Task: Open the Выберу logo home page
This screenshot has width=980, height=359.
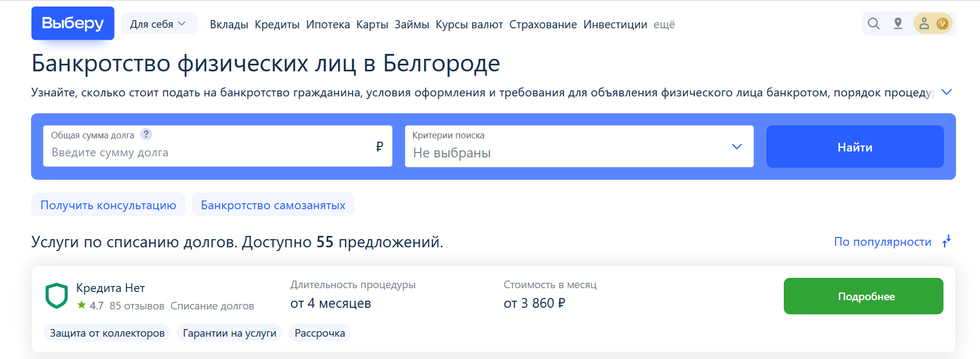Action: (72, 23)
